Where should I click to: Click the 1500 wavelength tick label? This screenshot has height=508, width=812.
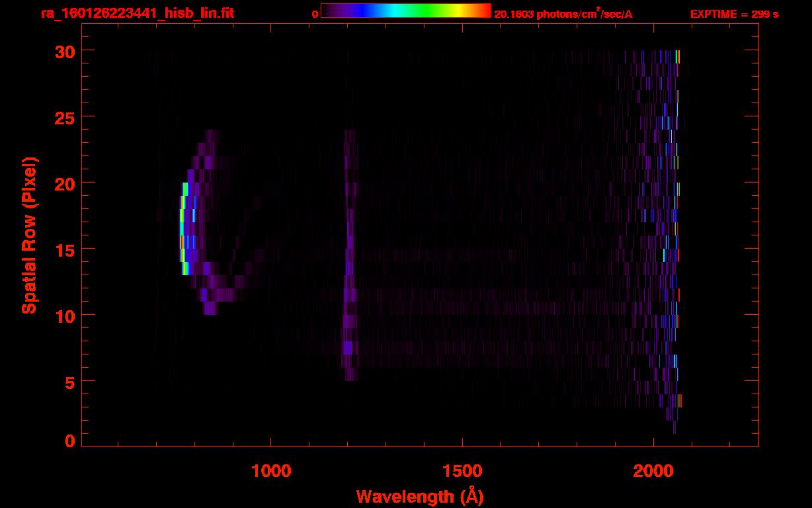pyautogui.click(x=462, y=471)
